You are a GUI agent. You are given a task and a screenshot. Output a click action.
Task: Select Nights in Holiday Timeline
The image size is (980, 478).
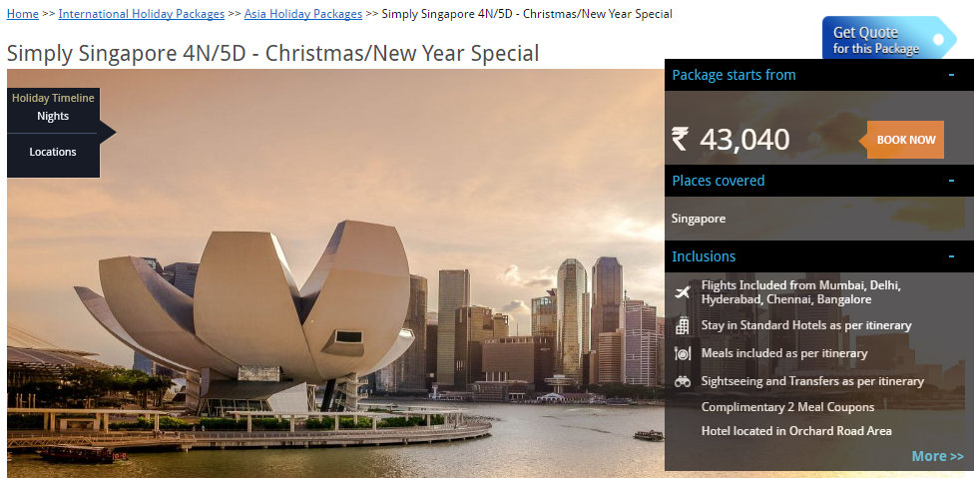(x=53, y=116)
